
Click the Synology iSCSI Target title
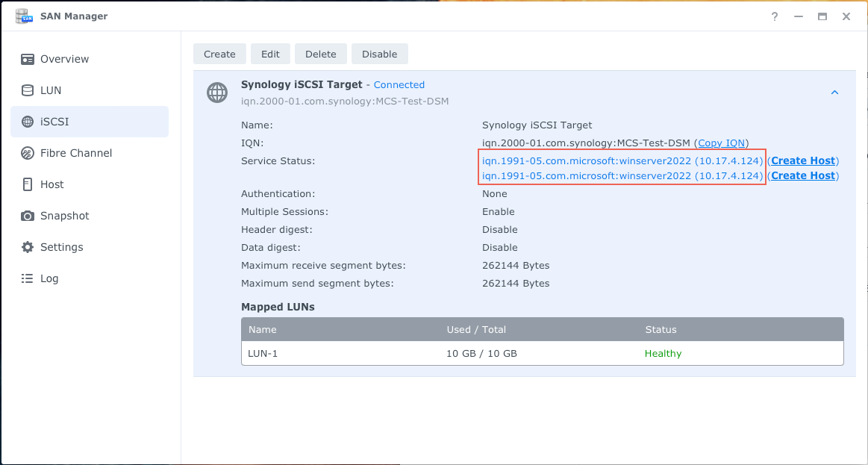(302, 84)
